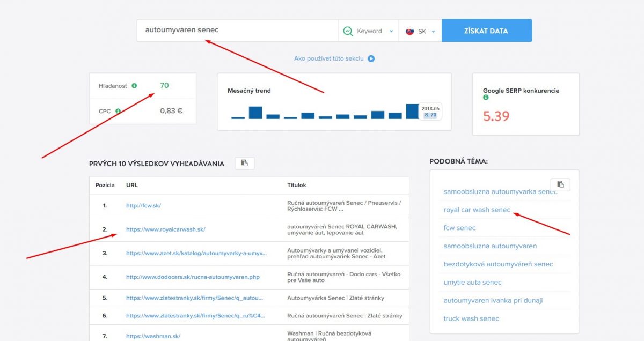
Task: Open the dodocars.sk rucna-autoumyvaren link
Action: coord(193,277)
